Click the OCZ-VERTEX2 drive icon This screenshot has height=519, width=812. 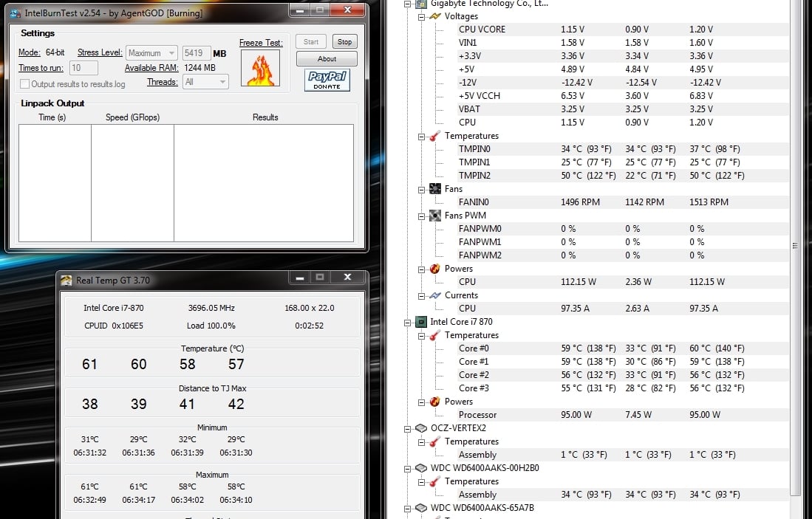[420, 428]
